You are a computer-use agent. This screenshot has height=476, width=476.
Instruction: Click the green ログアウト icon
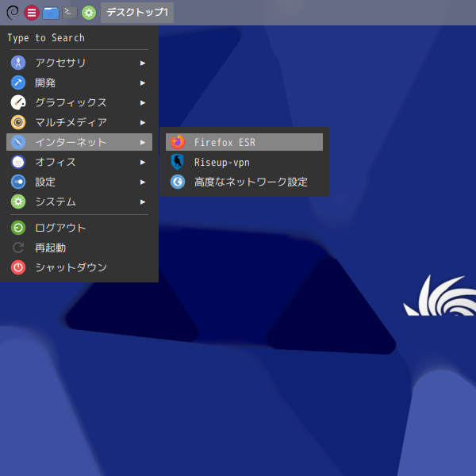18,228
